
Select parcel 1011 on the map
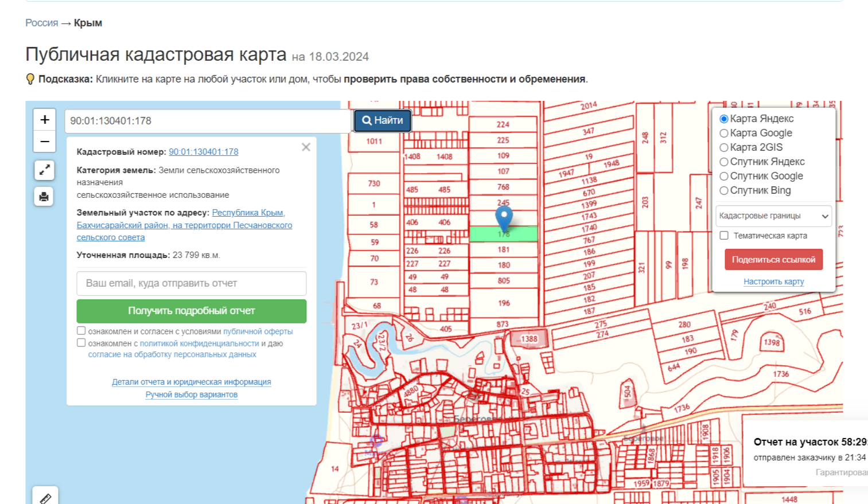click(374, 142)
